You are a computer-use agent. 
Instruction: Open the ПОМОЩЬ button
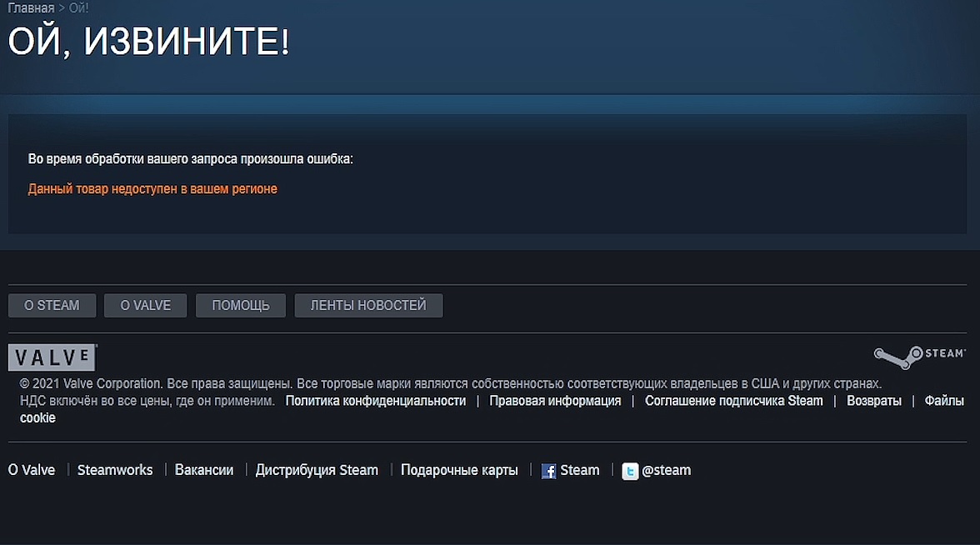tap(240, 306)
